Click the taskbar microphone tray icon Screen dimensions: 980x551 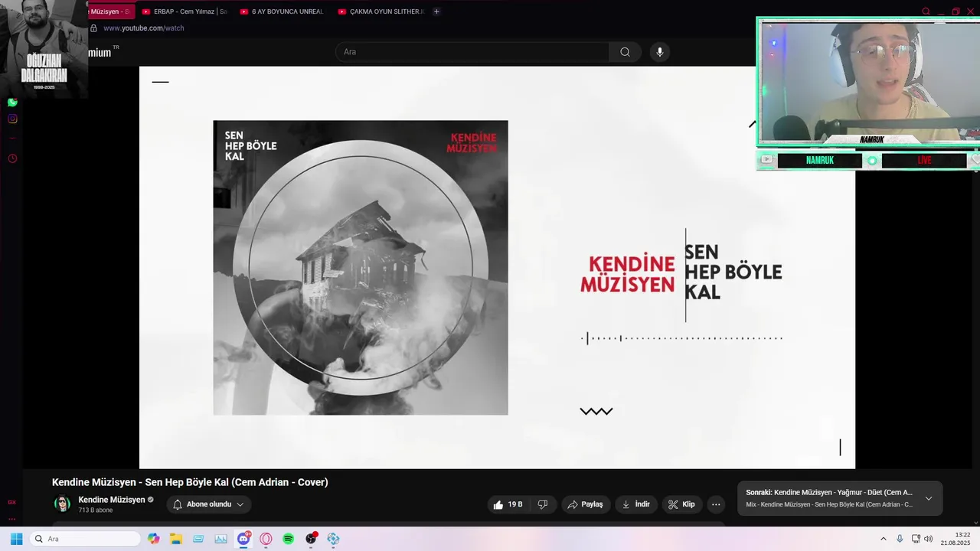[x=900, y=539]
